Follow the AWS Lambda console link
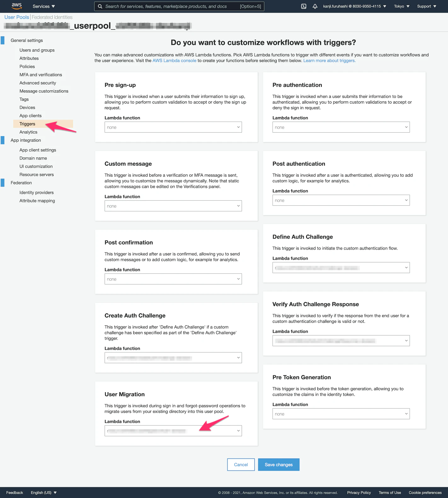 click(x=174, y=60)
